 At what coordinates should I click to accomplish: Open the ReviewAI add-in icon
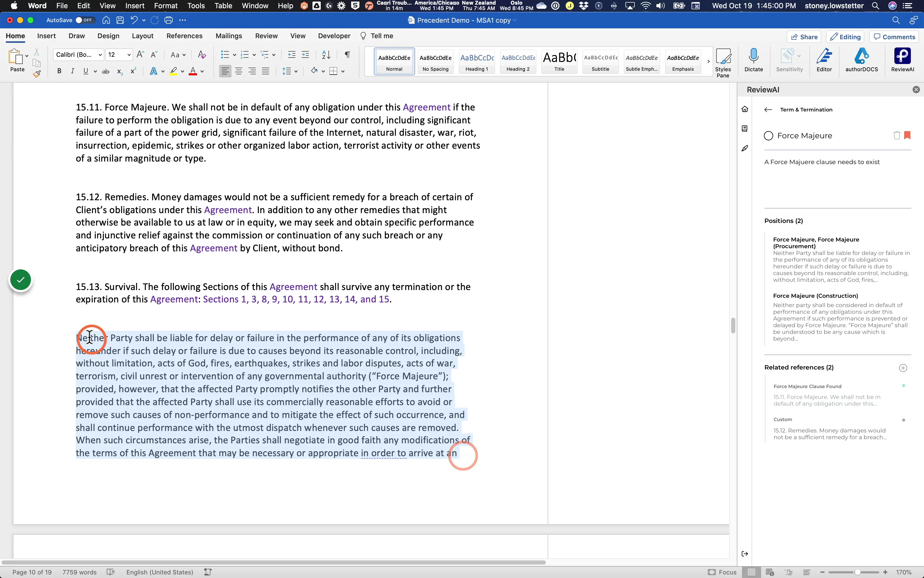click(x=902, y=60)
